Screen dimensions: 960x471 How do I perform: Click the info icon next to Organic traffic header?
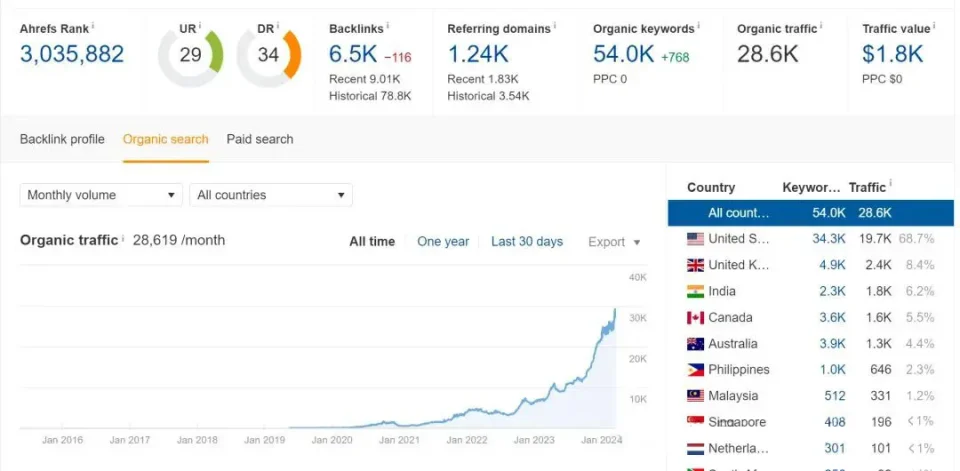click(x=822, y=26)
